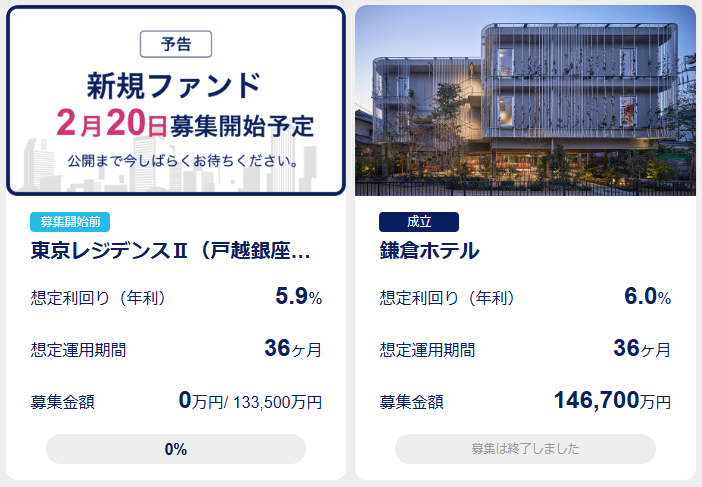Image resolution: width=702 pixels, height=487 pixels.
Task: Open the 鎌倉ホテル fund title
Action: coord(430,250)
